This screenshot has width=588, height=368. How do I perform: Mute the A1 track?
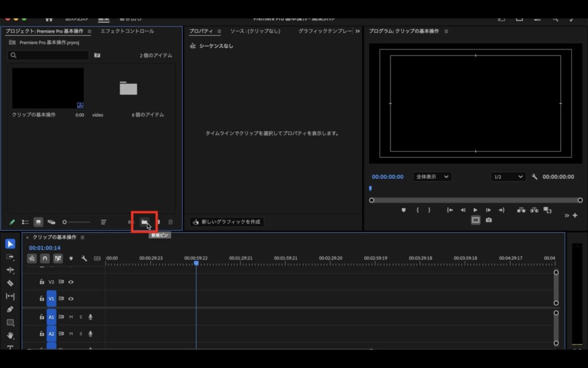[71, 317]
